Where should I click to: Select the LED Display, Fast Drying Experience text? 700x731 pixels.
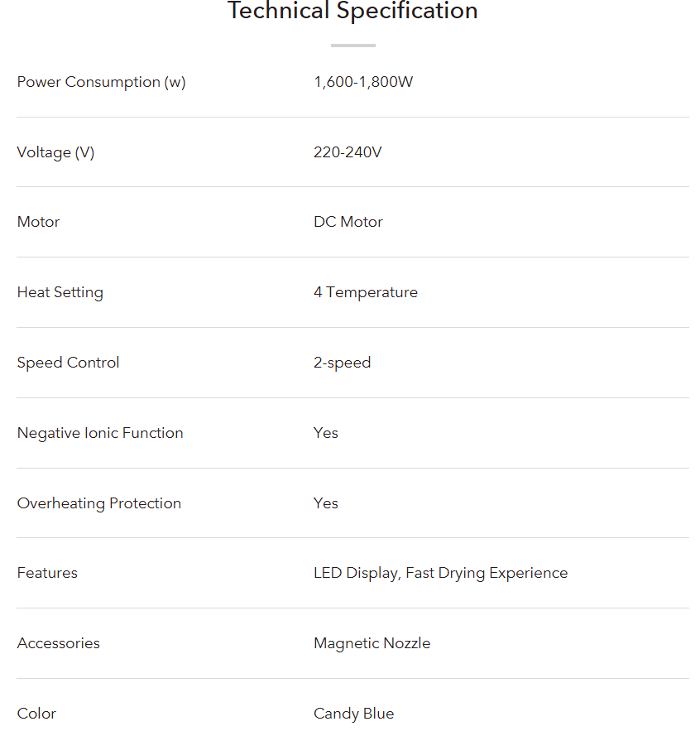(440, 573)
